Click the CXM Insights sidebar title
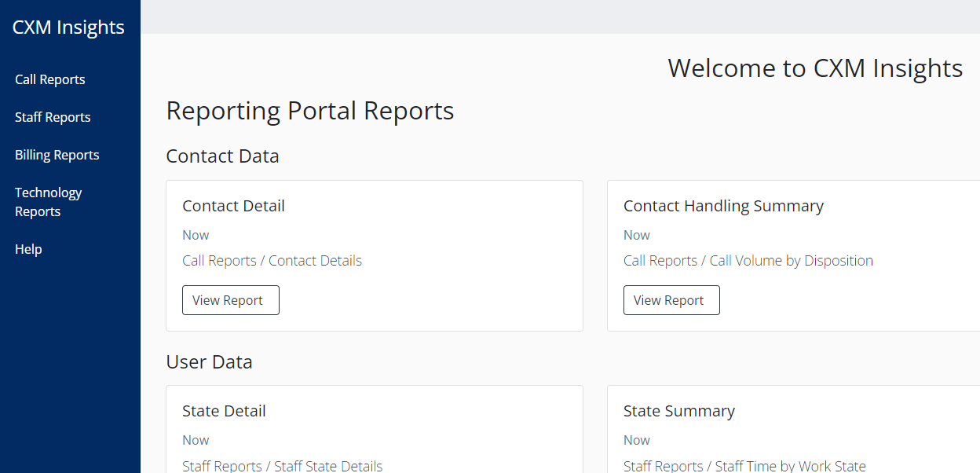This screenshot has height=473, width=980. (68, 27)
